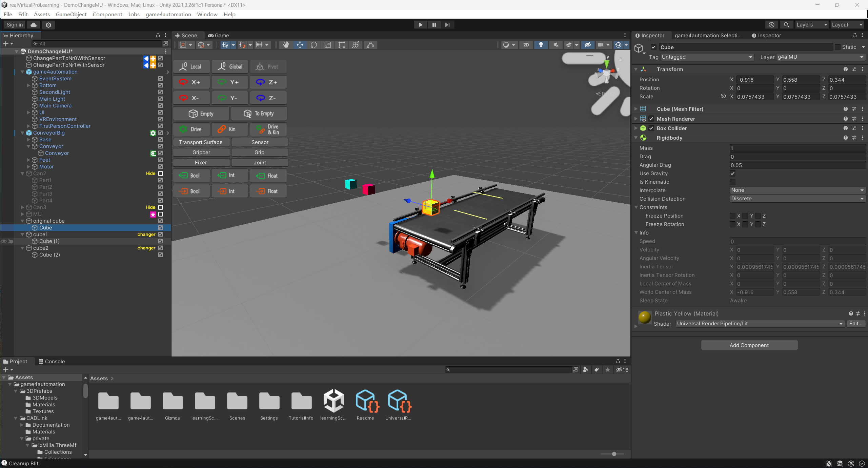The image size is (868, 468).
Task: Enable the Is Kinematic checkbox
Action: pyautogui.click(x=732, y=182)
